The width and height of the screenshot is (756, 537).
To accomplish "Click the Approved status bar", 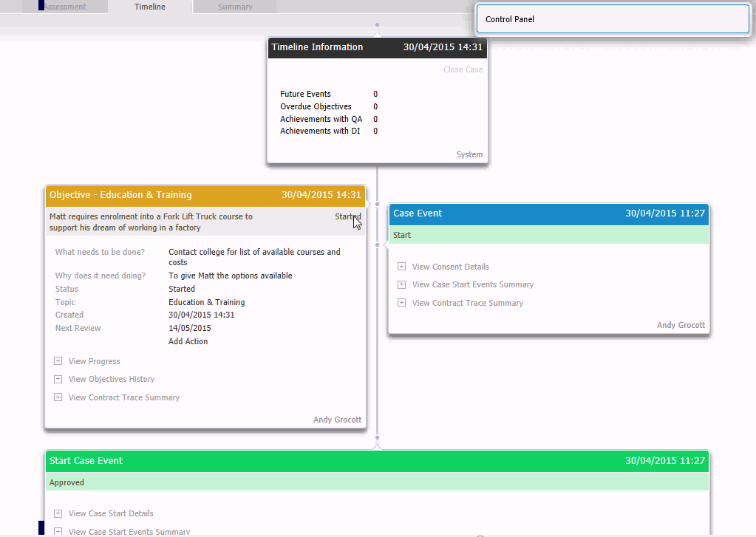I will pyautogui.click(x=377, y=482).
